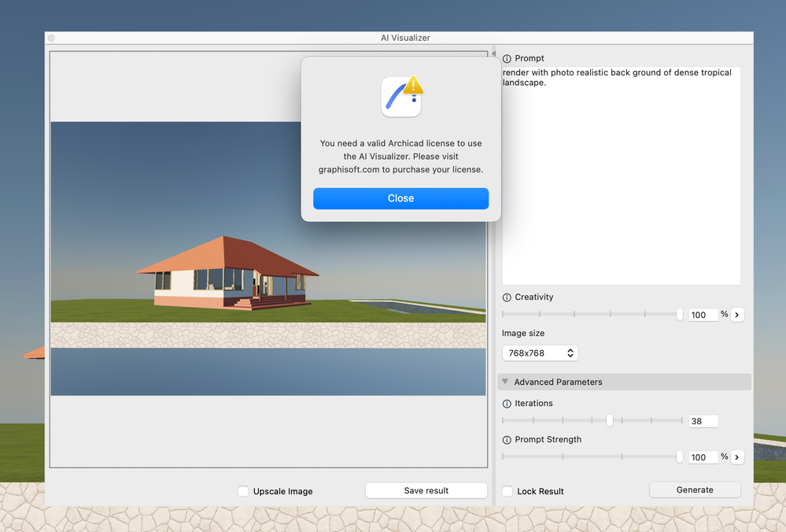Viewport: 786px width, 532px height.
Task: Click the house render preview image
Action: (268, 258)
